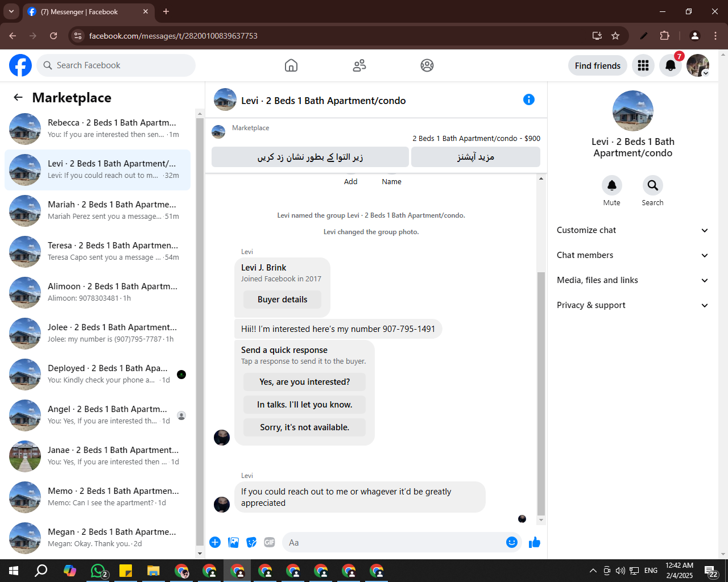Open Jolee's apartment conversation
Screen dimensions: 728x582
(x=98, y=334)
